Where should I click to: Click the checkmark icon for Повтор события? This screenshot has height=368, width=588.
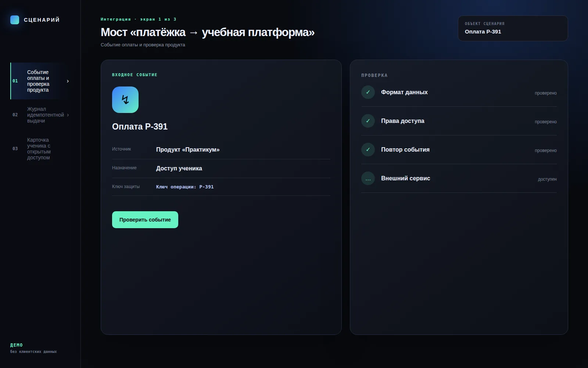pyautogui.click(x=368, y=150)
